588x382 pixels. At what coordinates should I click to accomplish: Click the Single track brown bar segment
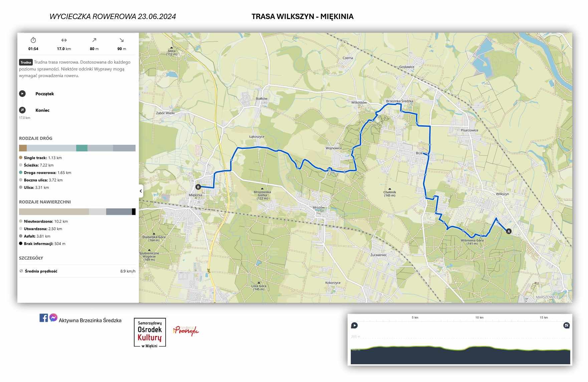click(23, 148)
